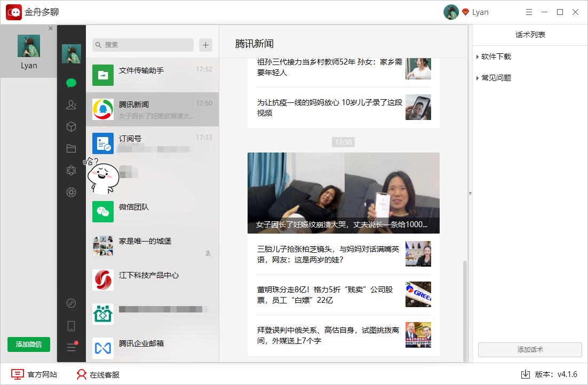The width and height of the screenshot is (588, 385).
Task: Open the 订阅号 conversation
Action: click(x=152, y=143)
